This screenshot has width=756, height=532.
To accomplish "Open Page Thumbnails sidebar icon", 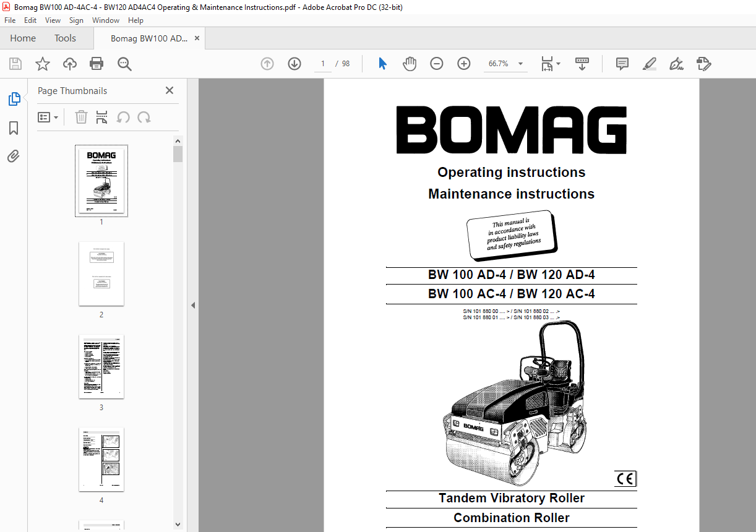I will coord(14,99).
